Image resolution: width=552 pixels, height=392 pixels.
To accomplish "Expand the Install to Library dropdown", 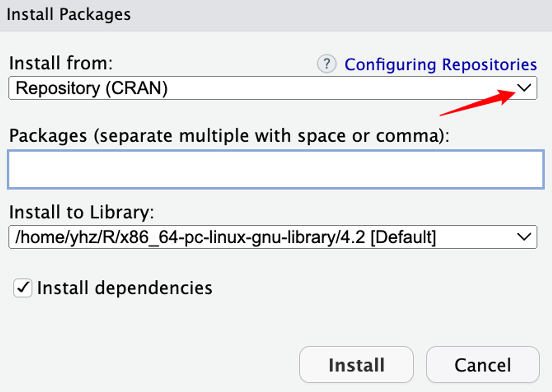I will coord(273,237).
